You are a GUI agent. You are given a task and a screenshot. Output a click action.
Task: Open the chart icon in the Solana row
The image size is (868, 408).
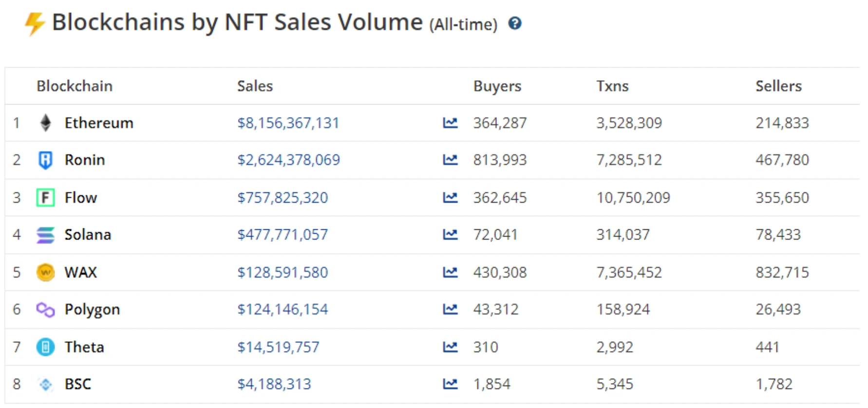[x=450, y=234]
